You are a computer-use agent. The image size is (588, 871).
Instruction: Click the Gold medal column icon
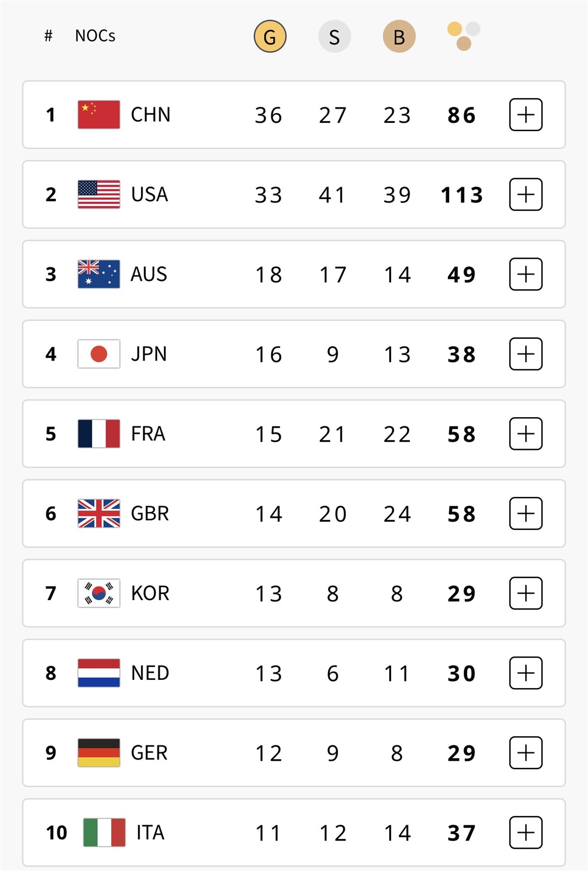pyautogui.click(x=270, y=36)
